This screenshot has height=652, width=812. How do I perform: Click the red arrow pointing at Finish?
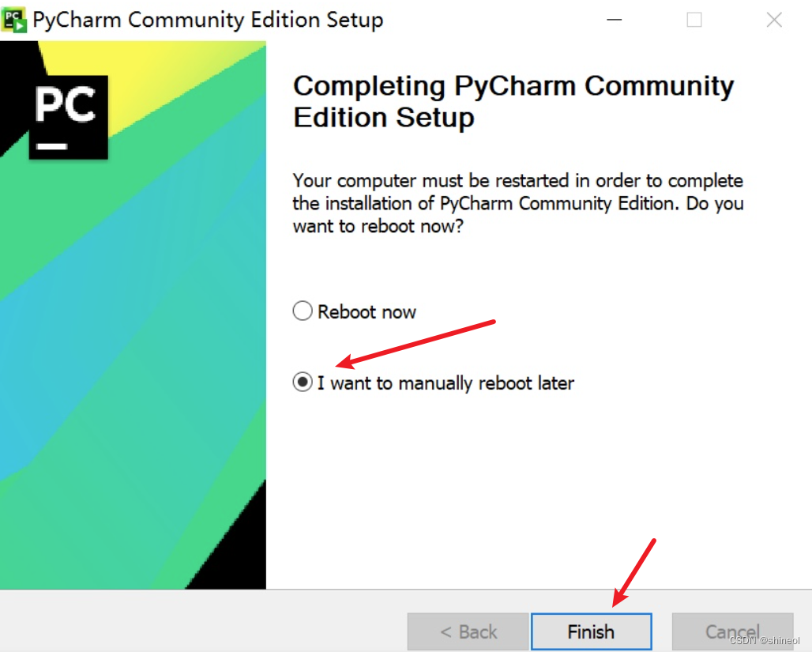point(633,573)
